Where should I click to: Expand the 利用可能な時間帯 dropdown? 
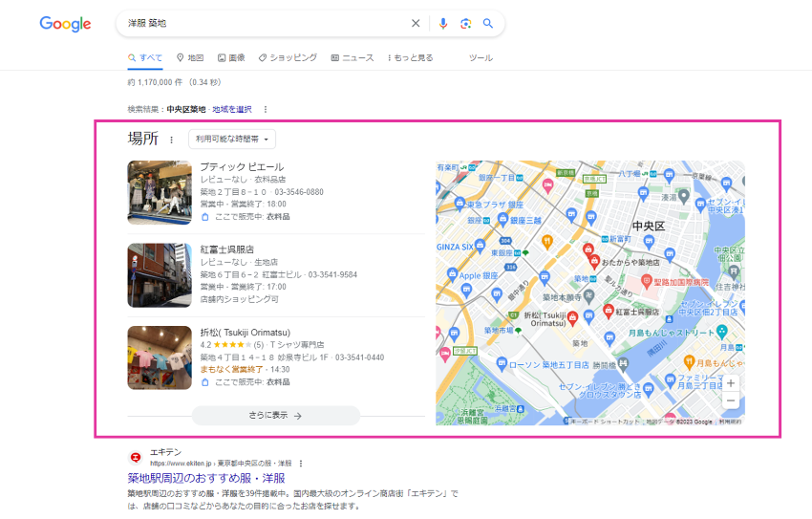tap(232, 139)
